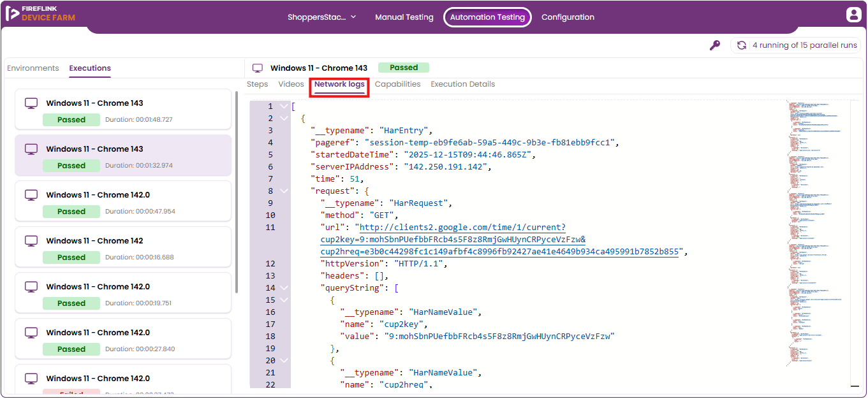
Task: Click the "Duration: 00:00:47.954" text
Action: 140,212
